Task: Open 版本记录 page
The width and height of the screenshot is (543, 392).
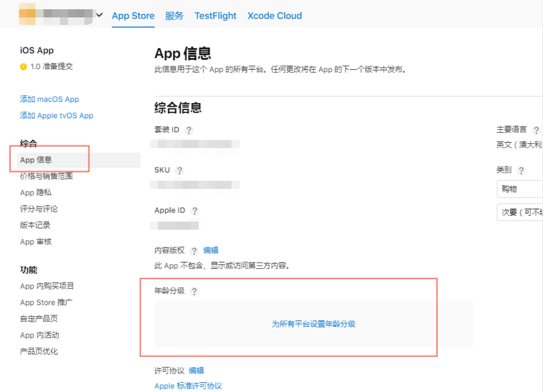Action: [35, 225]
